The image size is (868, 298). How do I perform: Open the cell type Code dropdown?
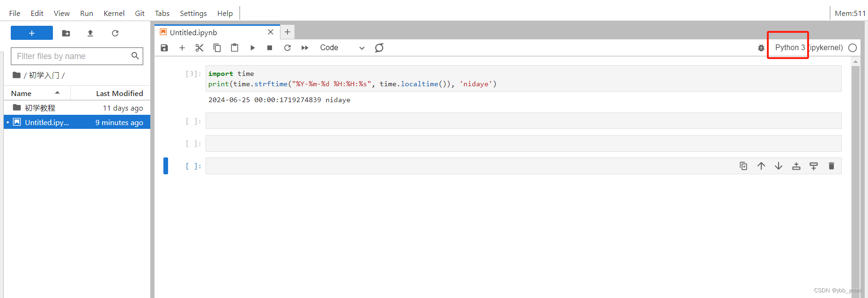click(x=342, y=48)
